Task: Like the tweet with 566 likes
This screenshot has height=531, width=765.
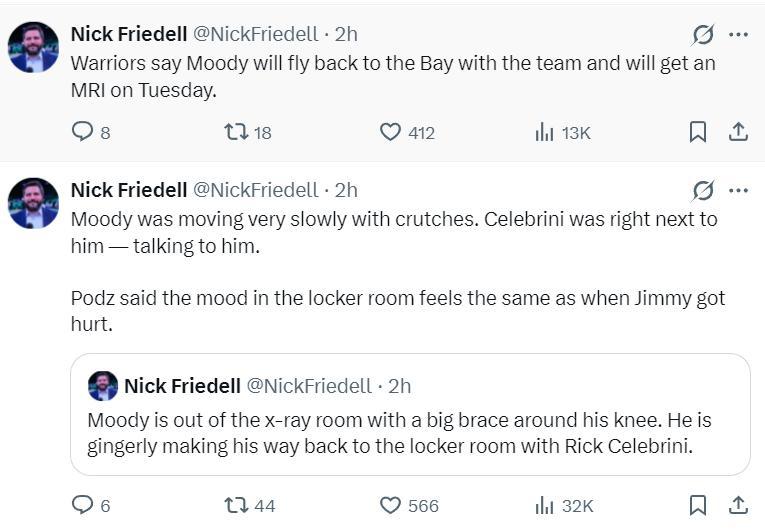Action: [x=391, y=505]
